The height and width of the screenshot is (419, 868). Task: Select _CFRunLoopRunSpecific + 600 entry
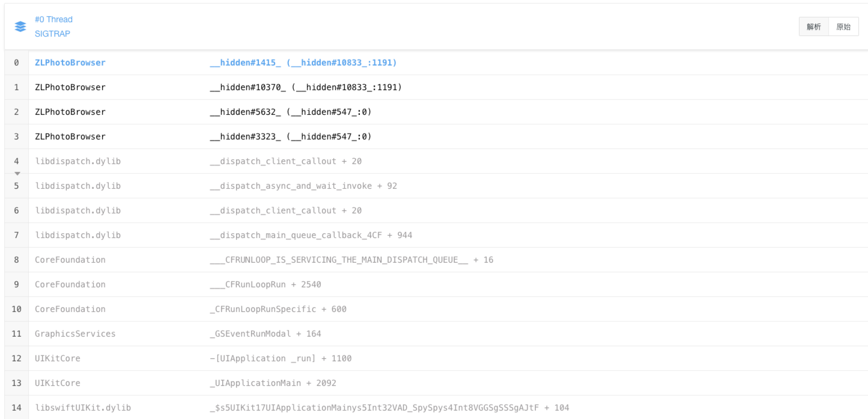tap(278, 309)
